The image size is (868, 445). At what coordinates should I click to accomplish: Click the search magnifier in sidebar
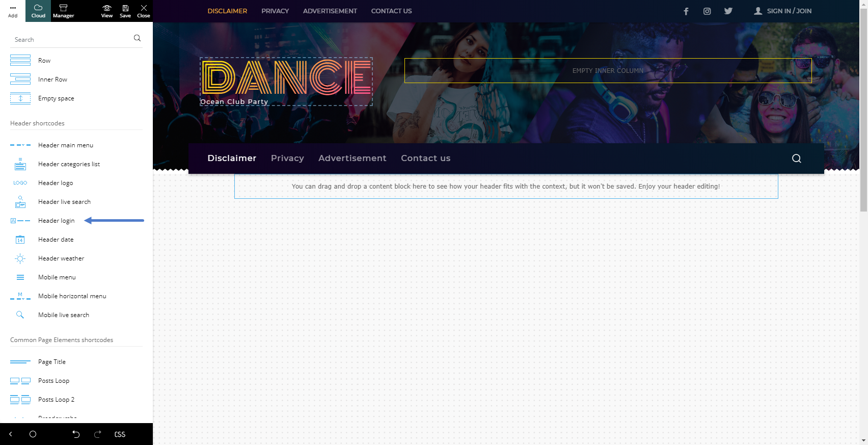coord(137,38)
